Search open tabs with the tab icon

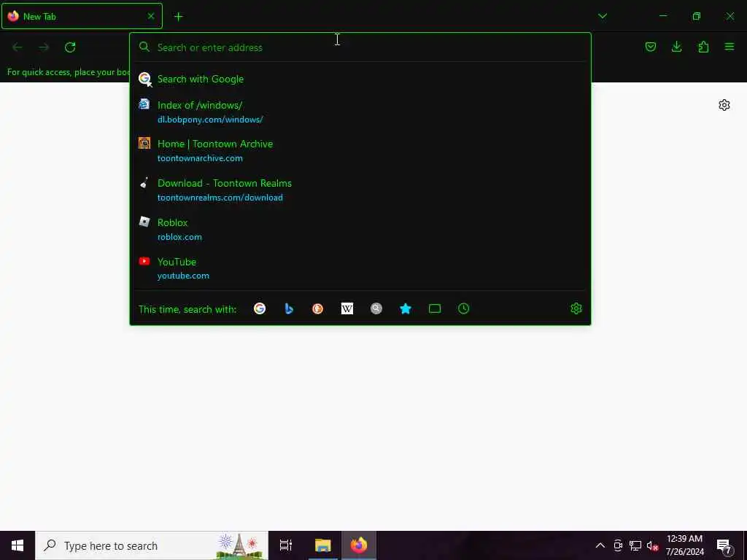tap(435, 308)
